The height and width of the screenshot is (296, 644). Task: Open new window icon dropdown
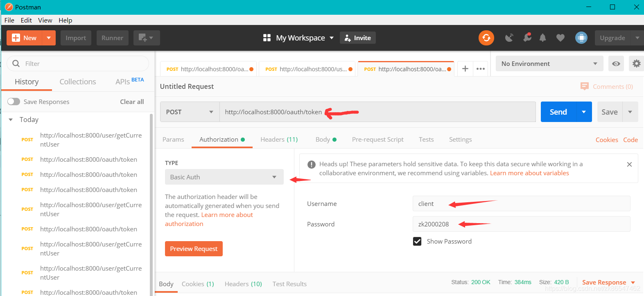pos(146,38)
